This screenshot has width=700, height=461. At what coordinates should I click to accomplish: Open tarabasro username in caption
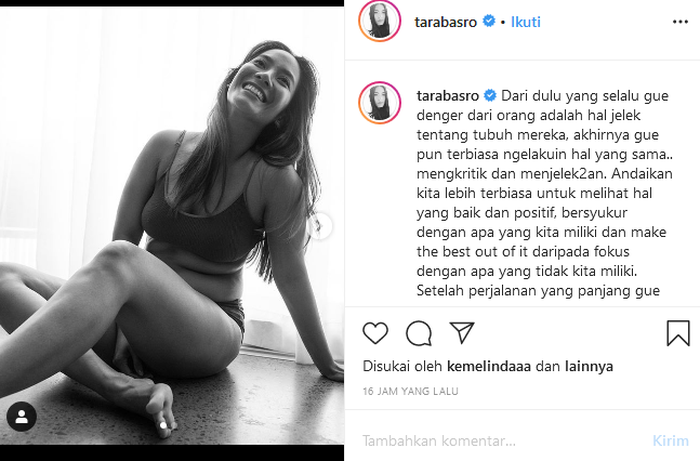click(x=448, y=96)
